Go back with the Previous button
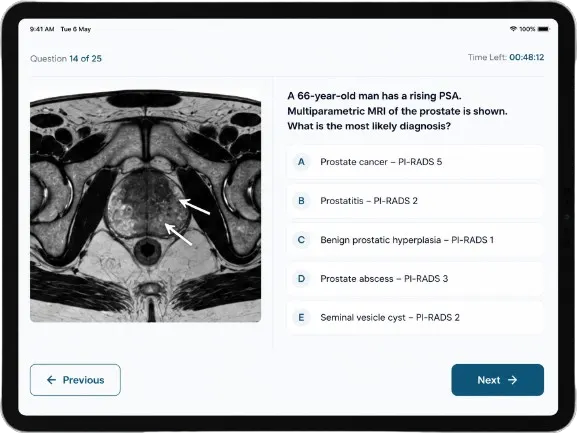This screenshot has width=577, height=433. click(75, 380)
